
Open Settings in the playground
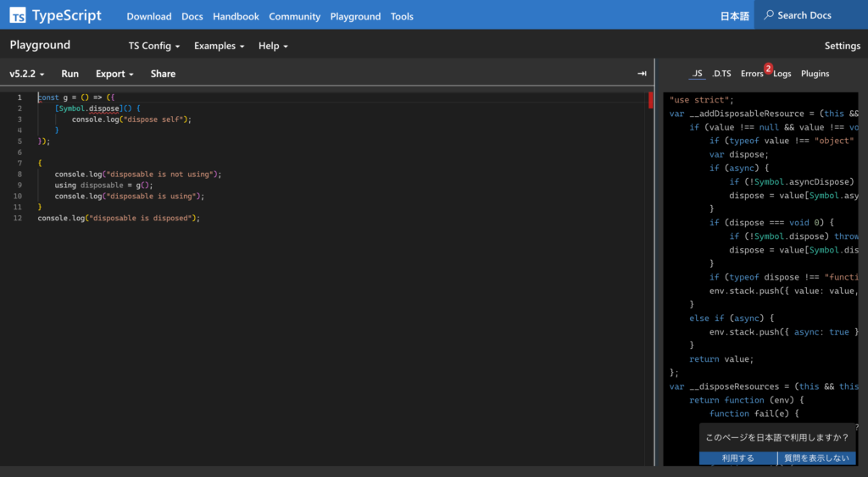tap(842, 46)
